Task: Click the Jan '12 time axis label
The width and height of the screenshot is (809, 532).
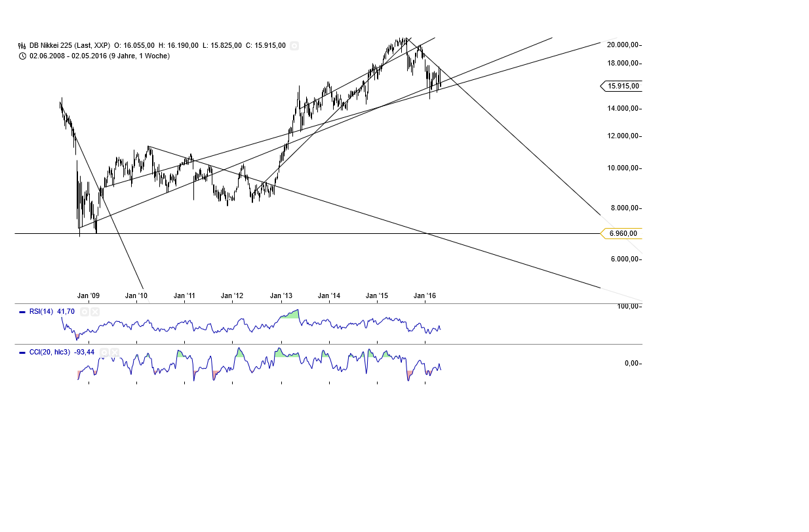Action: [232, 296]
